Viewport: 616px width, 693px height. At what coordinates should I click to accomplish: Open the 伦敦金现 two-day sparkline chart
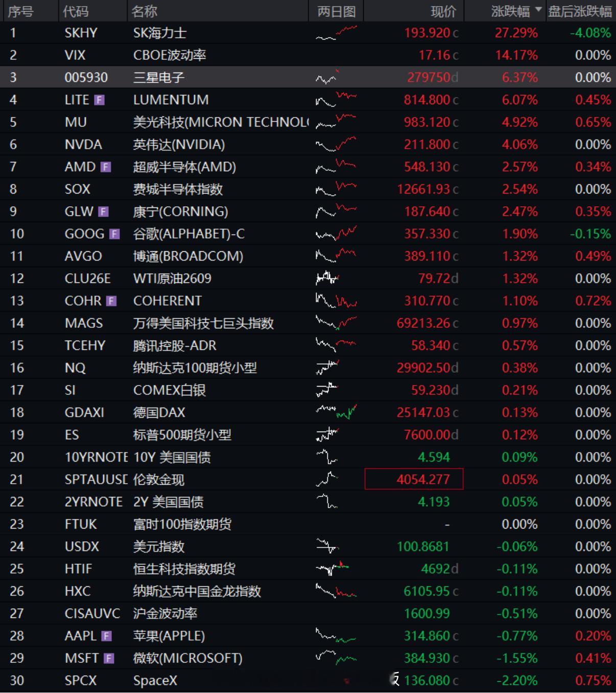click(327, 480)
